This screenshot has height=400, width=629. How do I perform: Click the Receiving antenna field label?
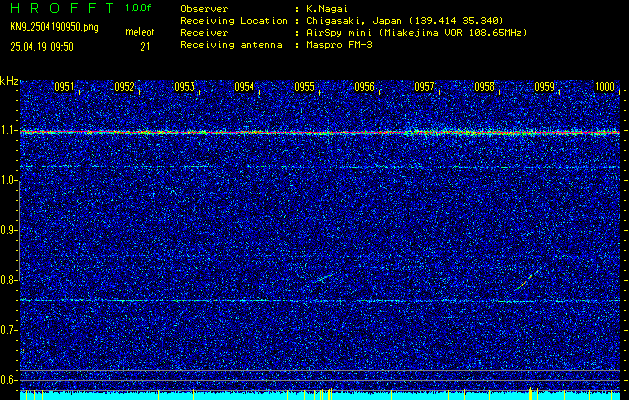(x=231, y=45)
